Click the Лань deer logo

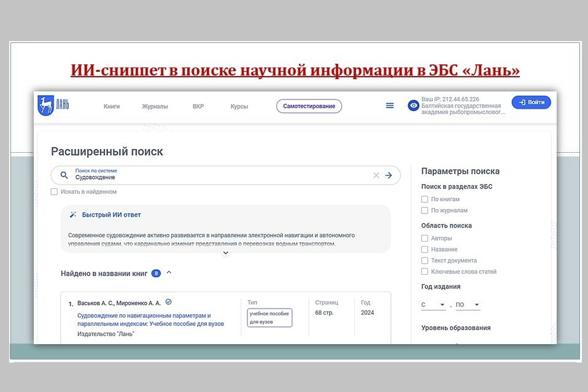[53, 105]
